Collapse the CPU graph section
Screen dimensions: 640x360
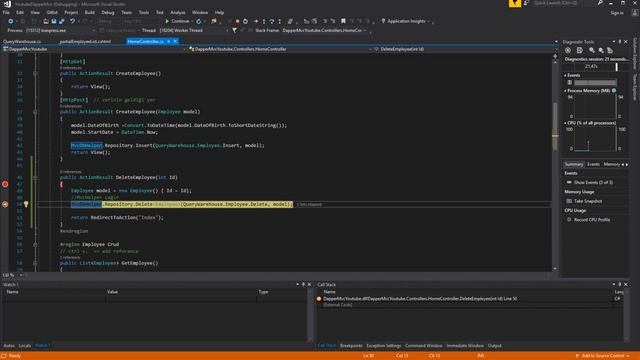565,123
